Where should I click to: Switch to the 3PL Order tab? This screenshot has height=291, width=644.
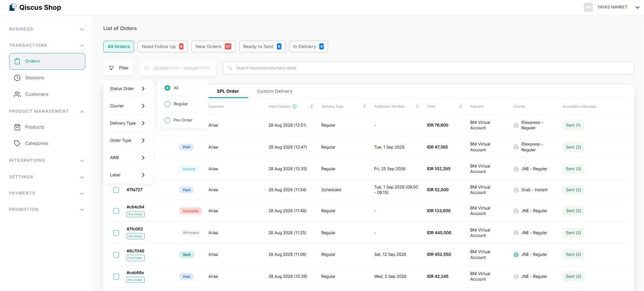pyautogui.click(x=228, y=91)
